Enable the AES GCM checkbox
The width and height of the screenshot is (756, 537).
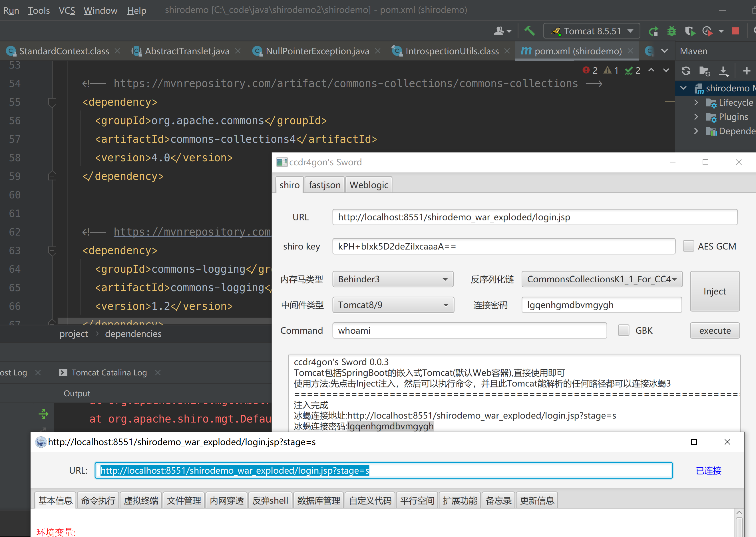[x=688, y=246]
